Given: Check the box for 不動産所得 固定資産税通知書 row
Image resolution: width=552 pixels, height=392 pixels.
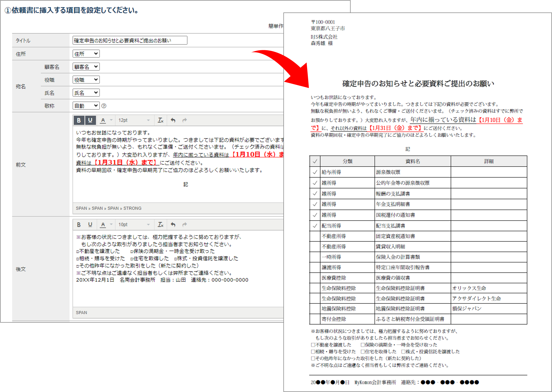Looking at the screenshot, I should coord(315,236).
